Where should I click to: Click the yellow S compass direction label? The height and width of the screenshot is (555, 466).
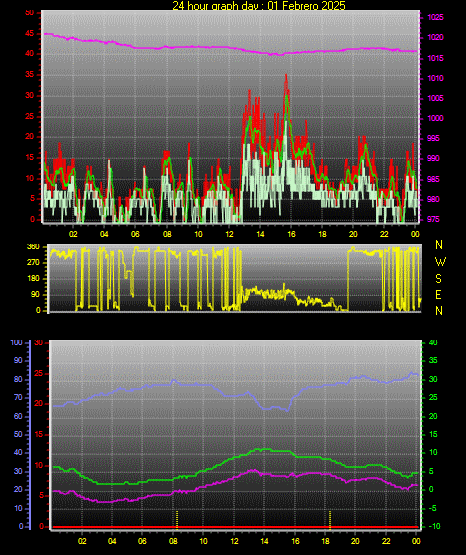438,279
